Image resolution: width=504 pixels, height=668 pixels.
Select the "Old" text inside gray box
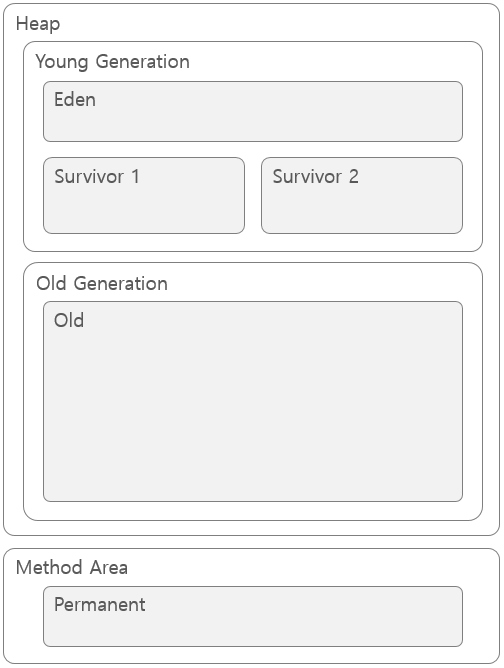69,320
